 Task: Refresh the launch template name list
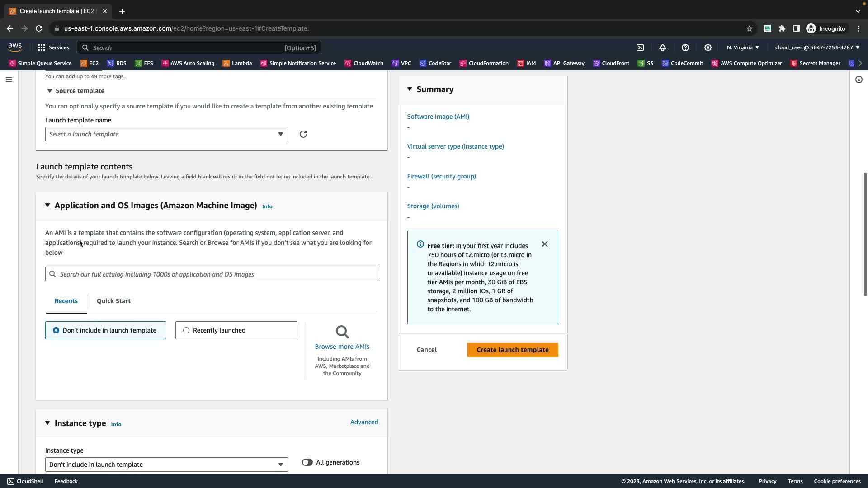point(303,134)
